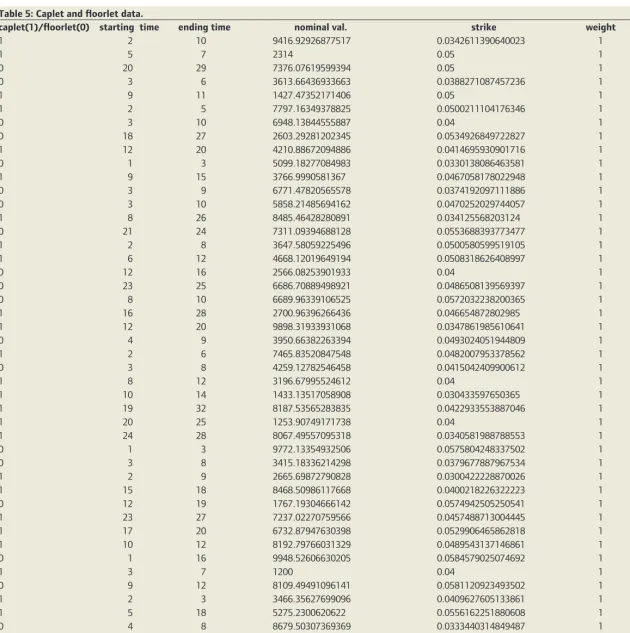
Task: Click strike value 0.0340581988788553
Action: coord(481,436)
